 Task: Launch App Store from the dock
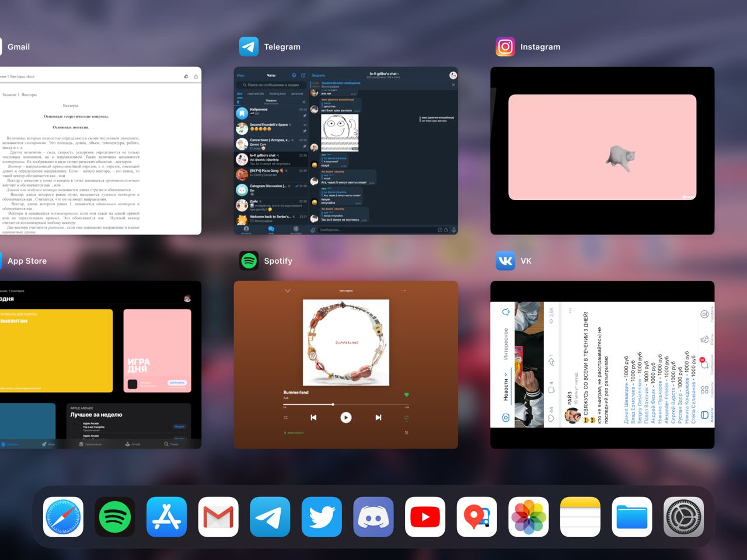coord(167,517)
